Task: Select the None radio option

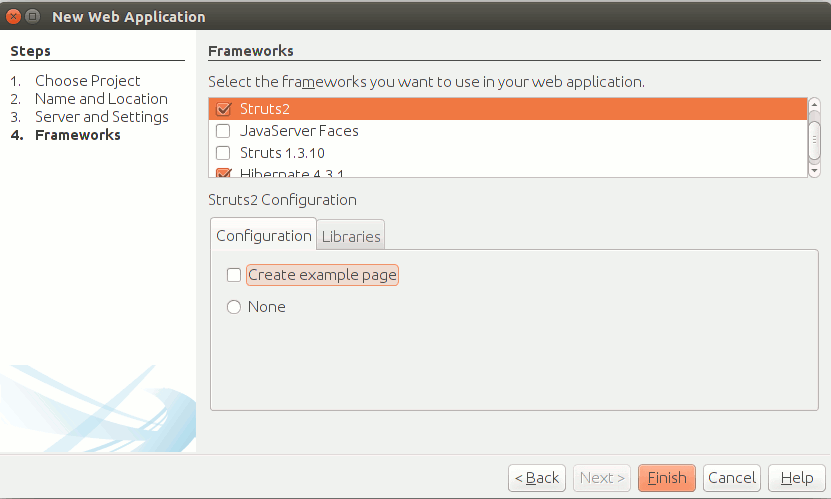Action: click(234, 307)
